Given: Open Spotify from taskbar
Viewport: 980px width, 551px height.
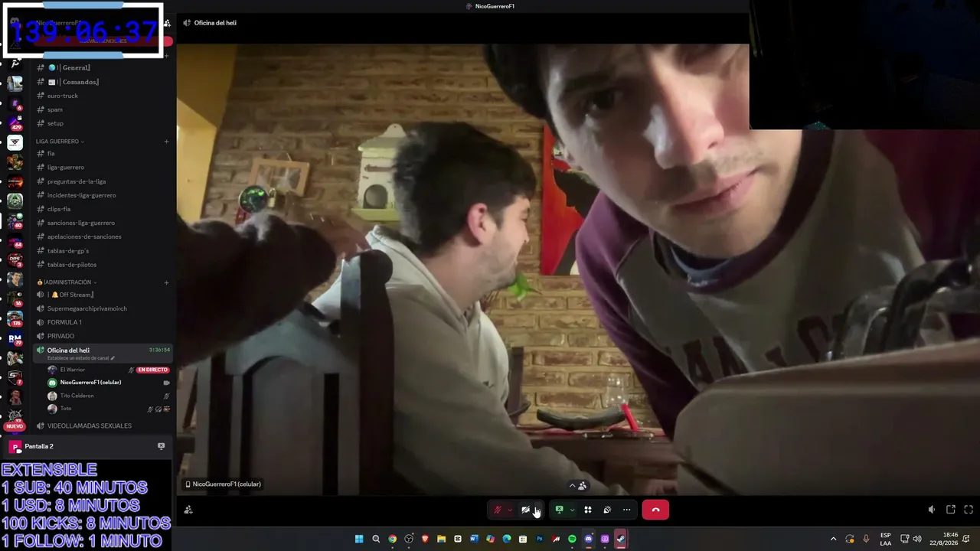Looking at the screenshot, I should (x=572, y=539).
